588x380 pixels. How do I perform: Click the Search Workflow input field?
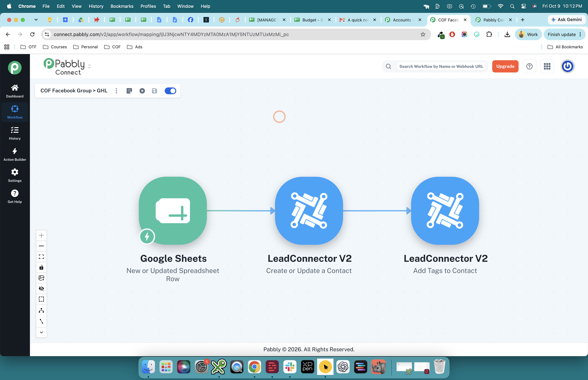pyautogui.click(x=441, y=66)
